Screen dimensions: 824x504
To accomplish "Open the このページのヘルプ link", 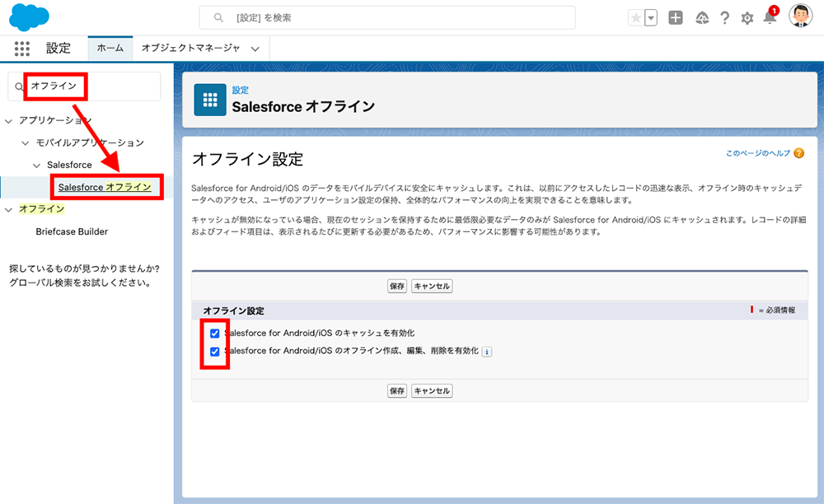I will click(x=758, y=153).
